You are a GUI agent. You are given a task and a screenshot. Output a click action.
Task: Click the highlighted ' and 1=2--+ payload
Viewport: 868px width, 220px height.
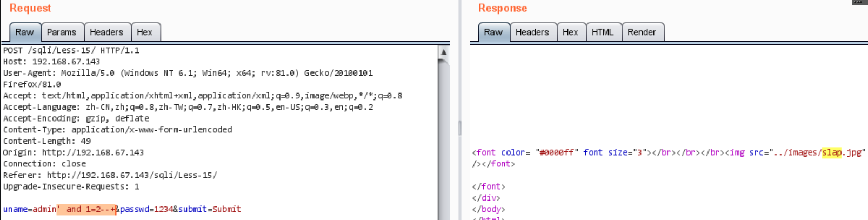(86, 209)
